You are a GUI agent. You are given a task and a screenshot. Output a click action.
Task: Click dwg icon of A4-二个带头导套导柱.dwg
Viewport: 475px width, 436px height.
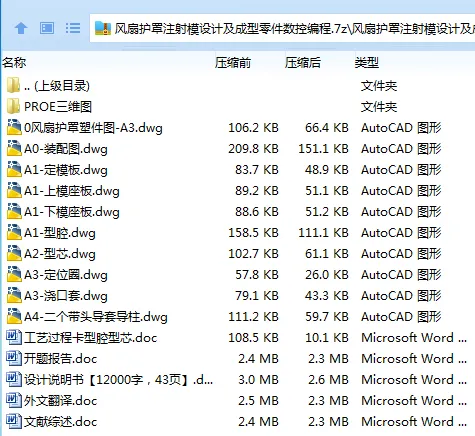[14, 317]
